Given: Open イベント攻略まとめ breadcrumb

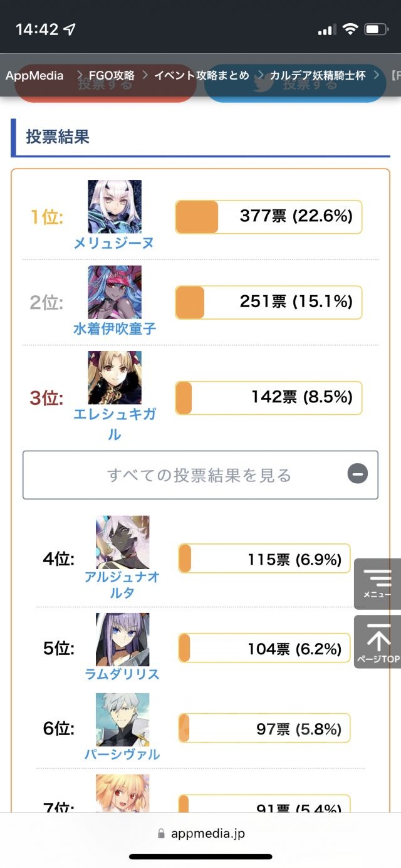Looking at the screenshot, I should [x=202, y=76].
